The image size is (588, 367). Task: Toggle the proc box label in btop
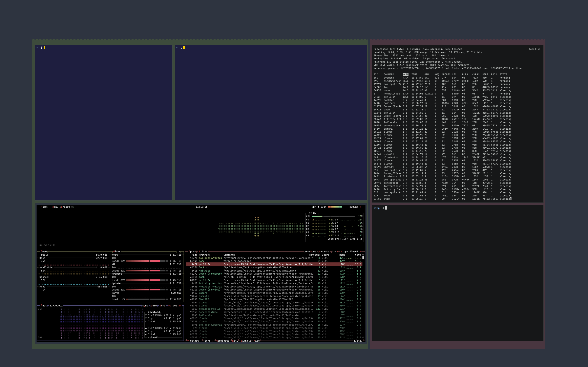coord(192,252)
